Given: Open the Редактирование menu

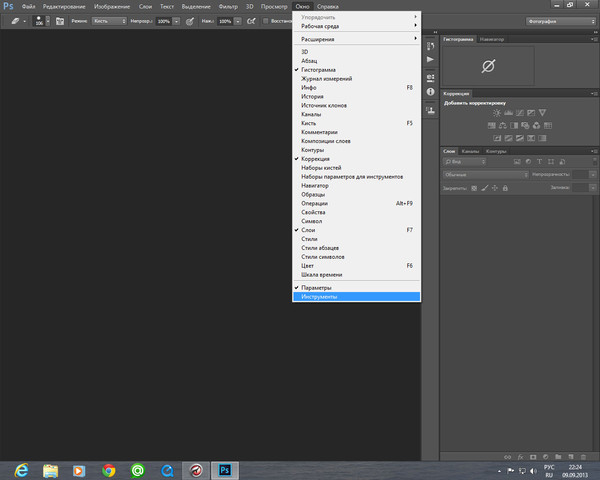Looking at the screenshot, I should pos(64,7).
